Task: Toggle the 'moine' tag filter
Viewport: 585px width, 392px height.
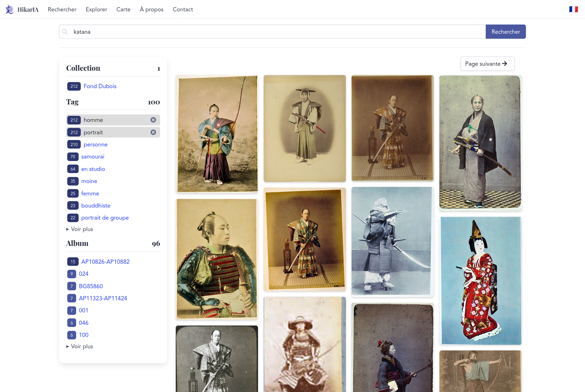Action: [89, 181]
